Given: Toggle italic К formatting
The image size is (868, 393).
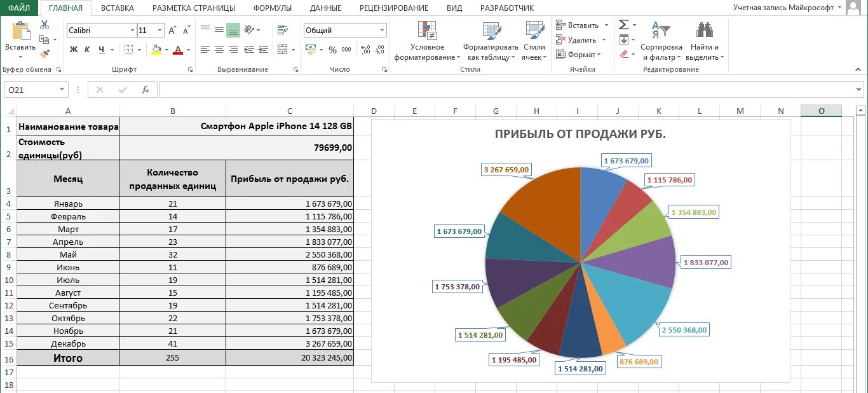Looking at the screenshot, I should 87,50.
